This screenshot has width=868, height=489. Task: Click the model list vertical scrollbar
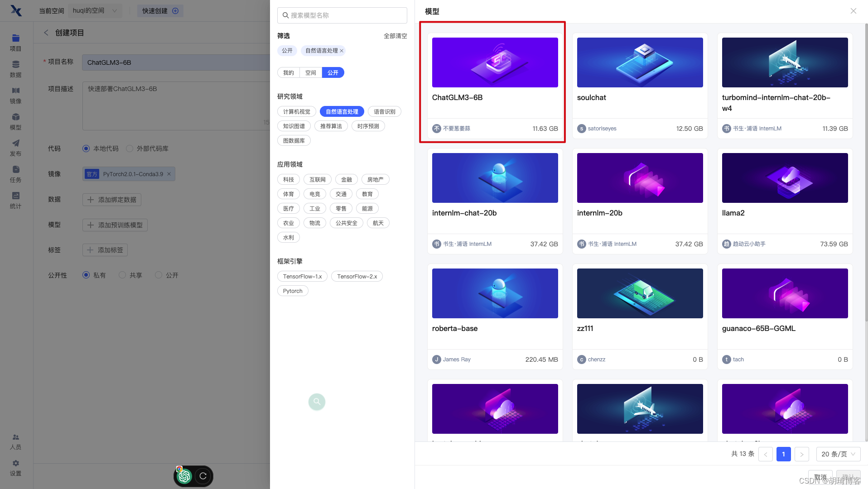click(x=866, y=172)
